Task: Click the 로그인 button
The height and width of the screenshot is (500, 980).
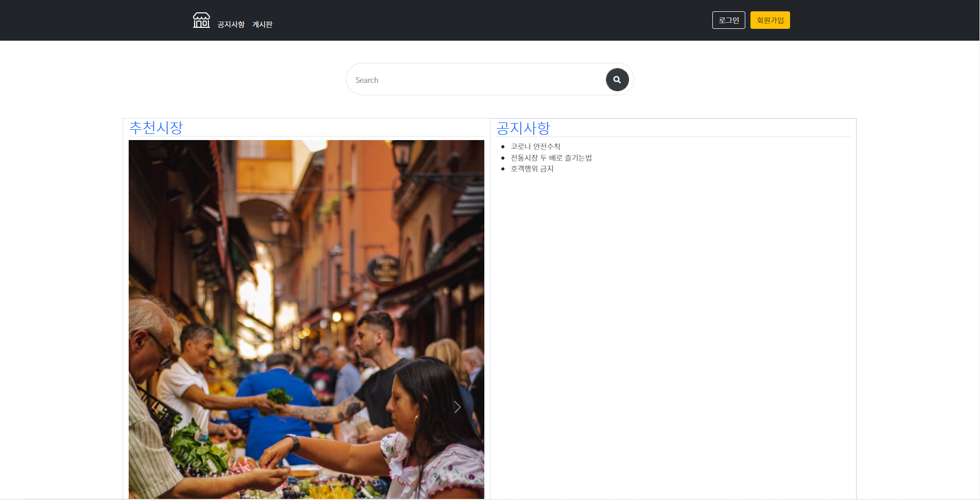Action: pyautogui.click(x=728, y=20)
